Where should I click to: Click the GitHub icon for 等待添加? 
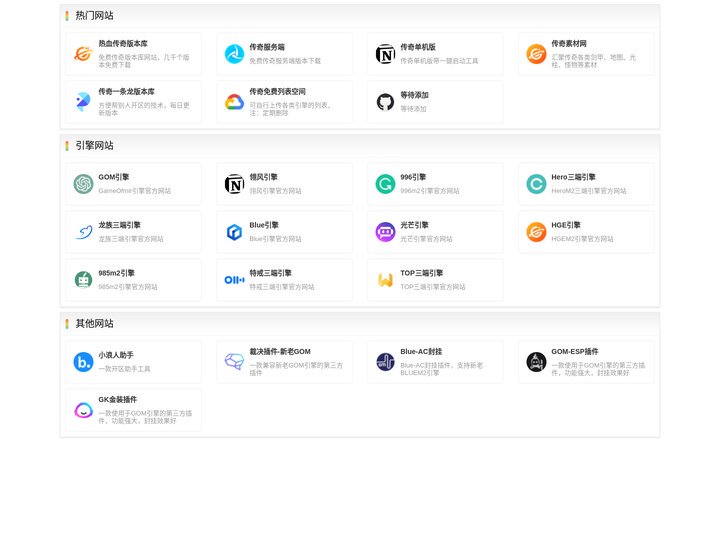point(385,102)
